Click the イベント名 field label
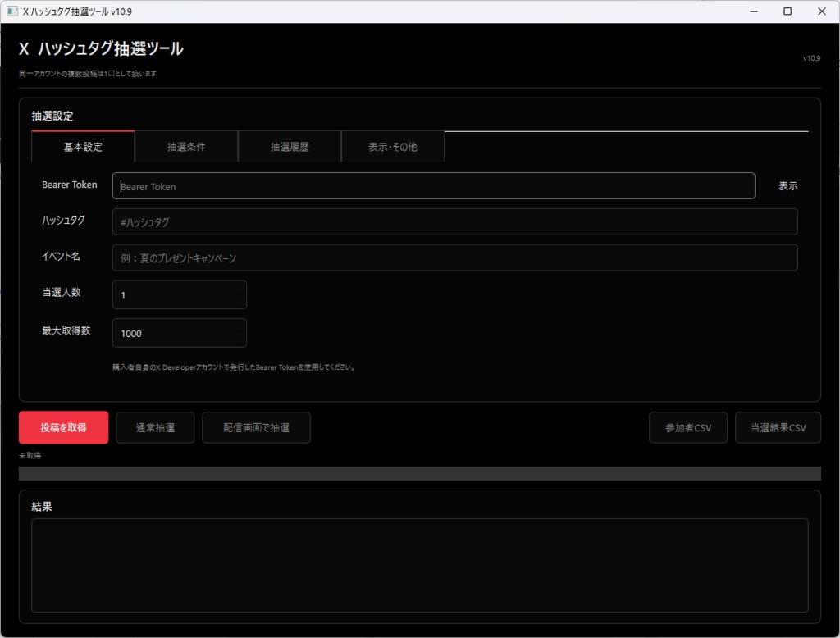 (x=61, y=256)
